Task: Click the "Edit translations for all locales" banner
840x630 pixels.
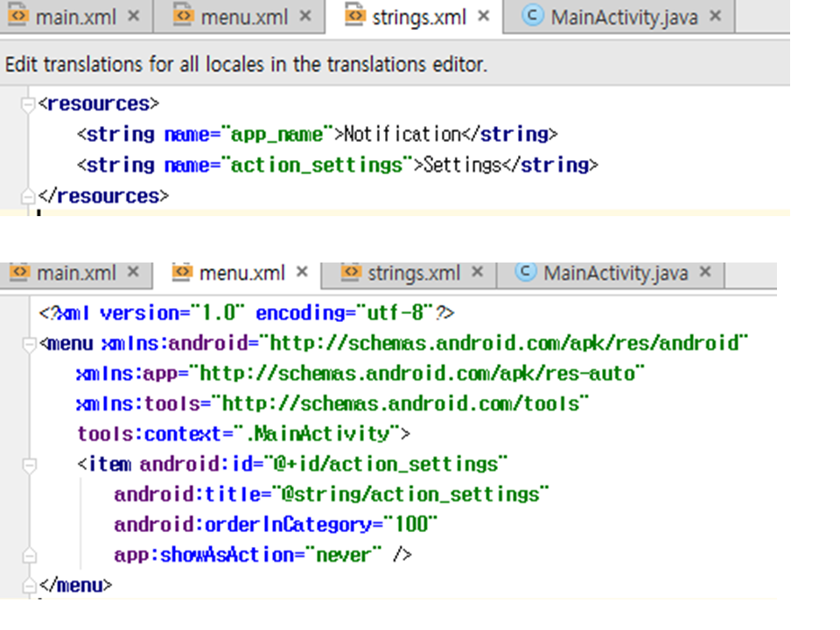Action: tap(246, 64)
